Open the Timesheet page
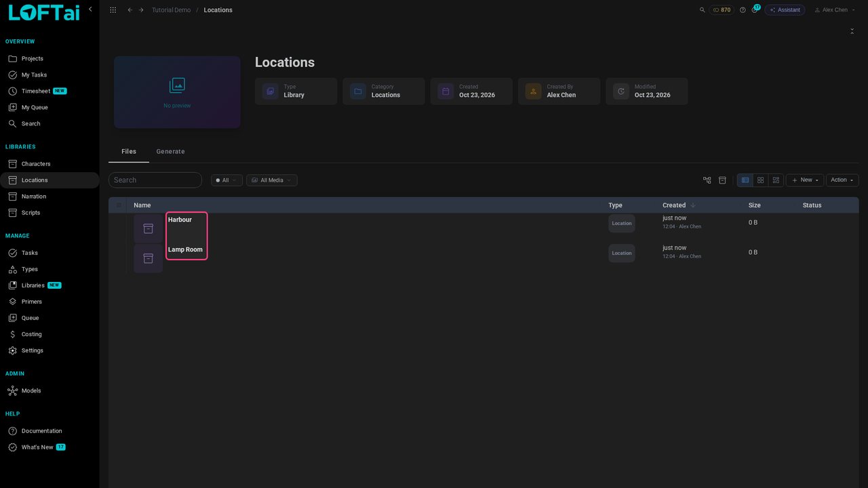Image resolution: width=868 pixels, height=488 pixels. coord(50,91)
